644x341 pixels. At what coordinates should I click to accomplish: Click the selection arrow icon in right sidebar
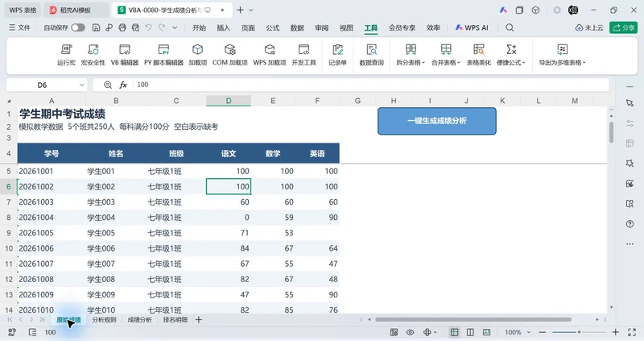630,103
